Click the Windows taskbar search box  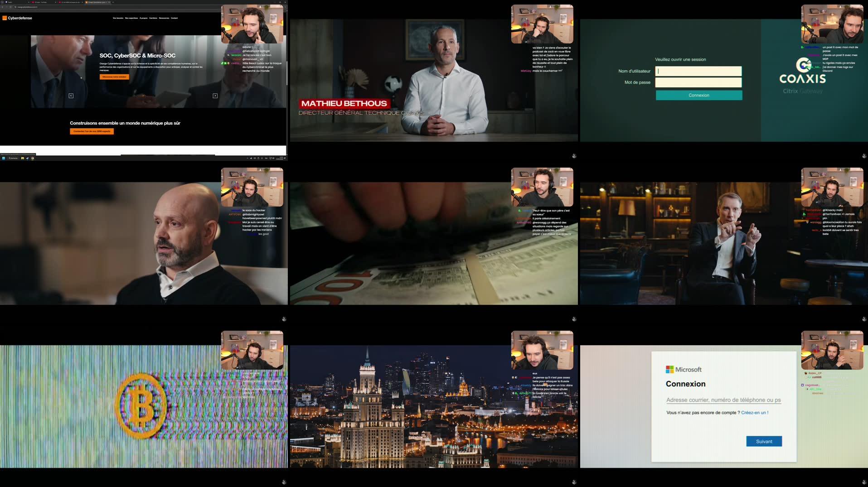click(13, 158)
